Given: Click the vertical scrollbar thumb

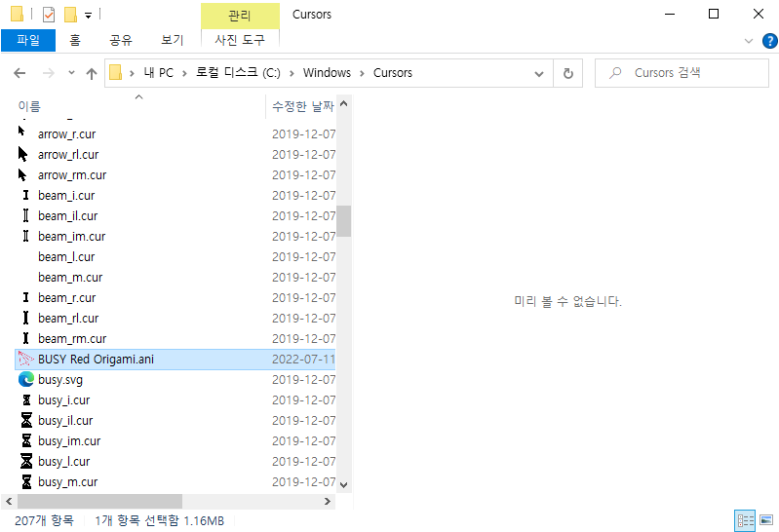Looking at the screenshot, I should [x=344, y=221].
